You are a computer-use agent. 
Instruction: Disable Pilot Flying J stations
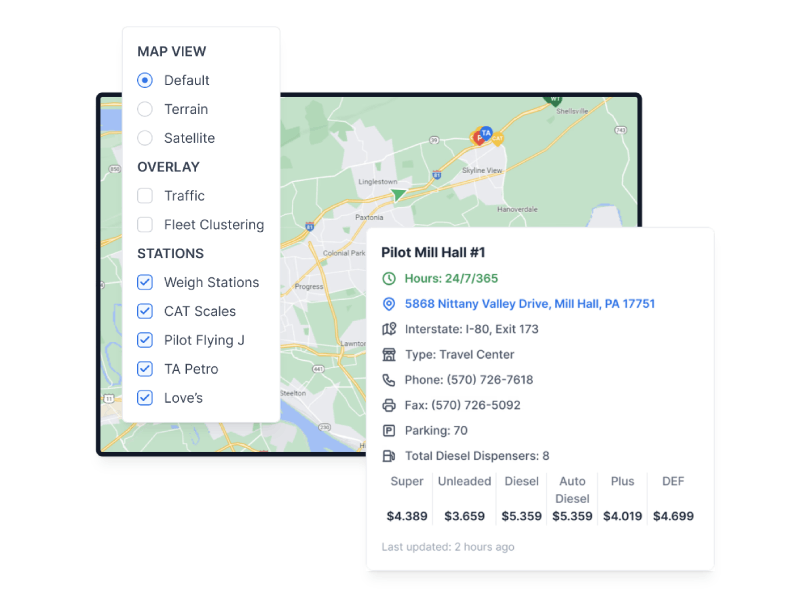(x=145, y=340)
